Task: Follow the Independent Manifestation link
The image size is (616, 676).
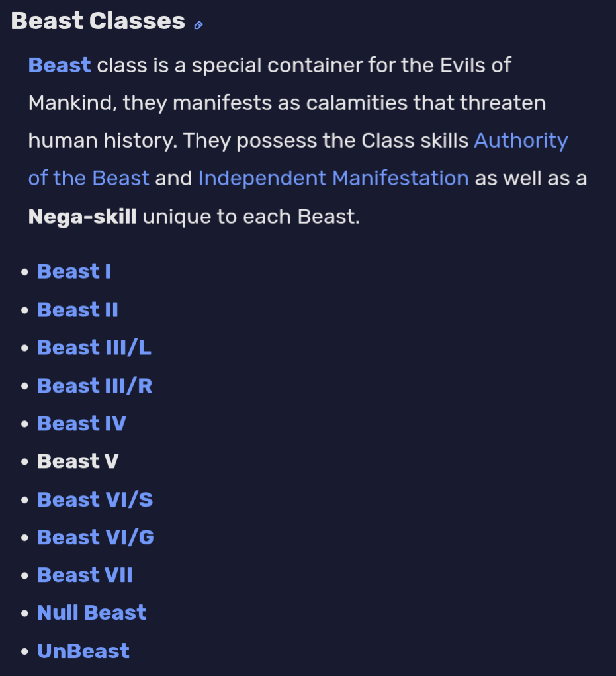Action: pos(333,179)
